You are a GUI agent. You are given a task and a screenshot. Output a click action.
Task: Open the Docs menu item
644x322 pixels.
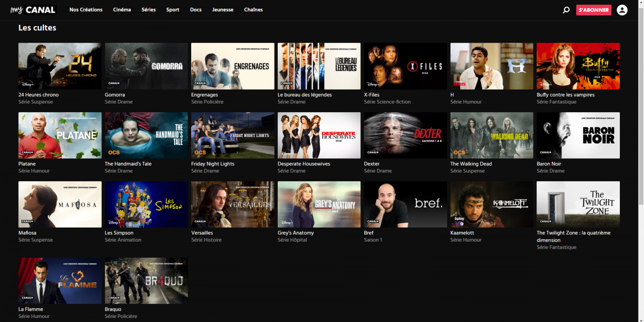click(x=196, y=10)
